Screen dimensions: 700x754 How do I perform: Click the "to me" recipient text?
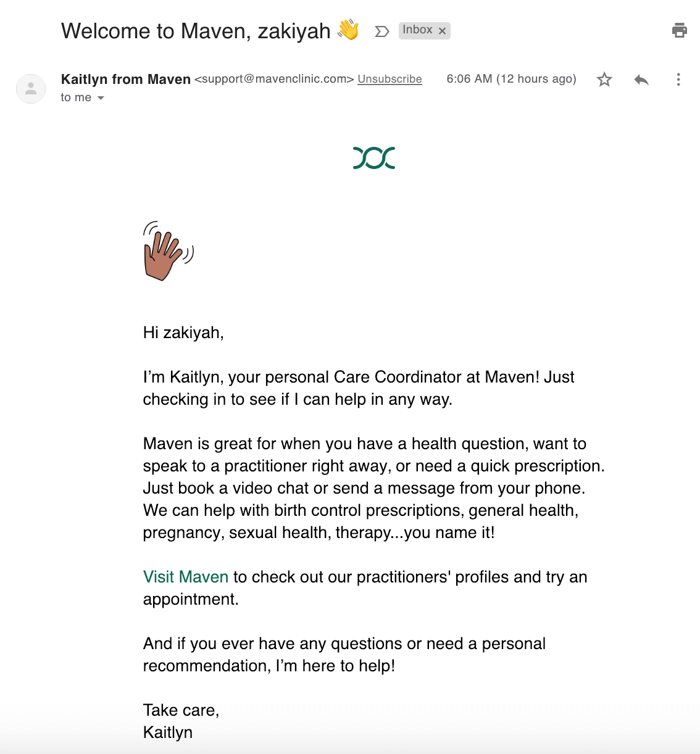[x=76, y=97]
